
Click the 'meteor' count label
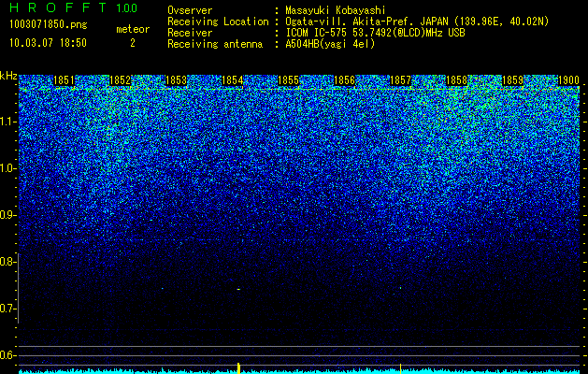[133, 29]
